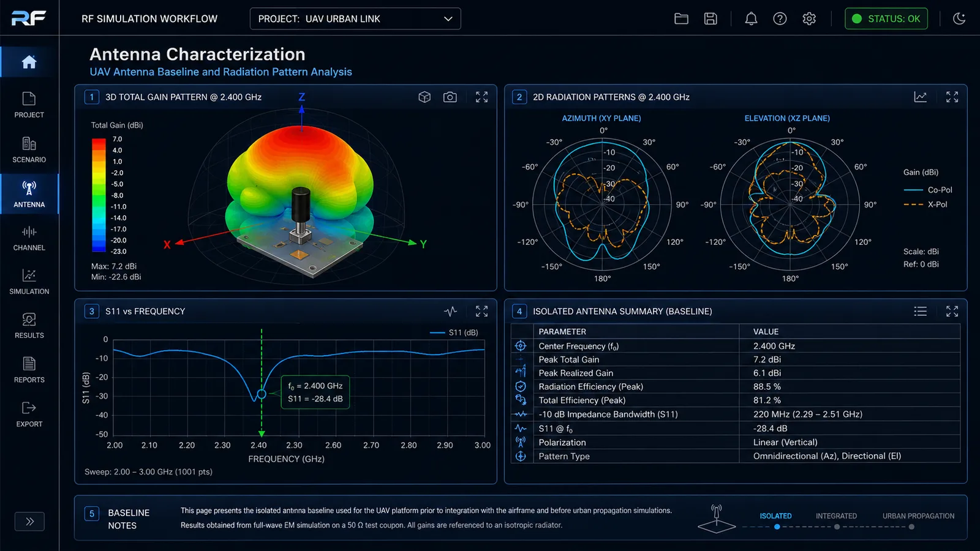Select the ISOLATED stage step
The height and width of the screenshot is (551, 980).
coord(776,520)
